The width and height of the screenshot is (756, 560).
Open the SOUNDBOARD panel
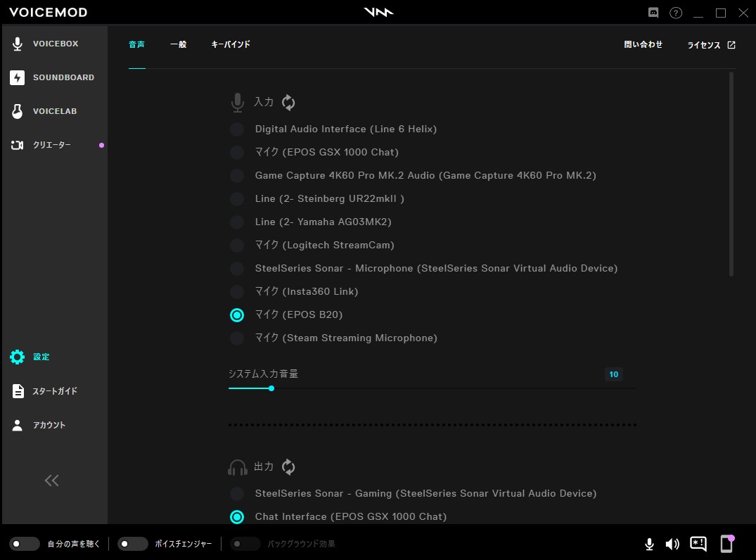pos(64,77)
